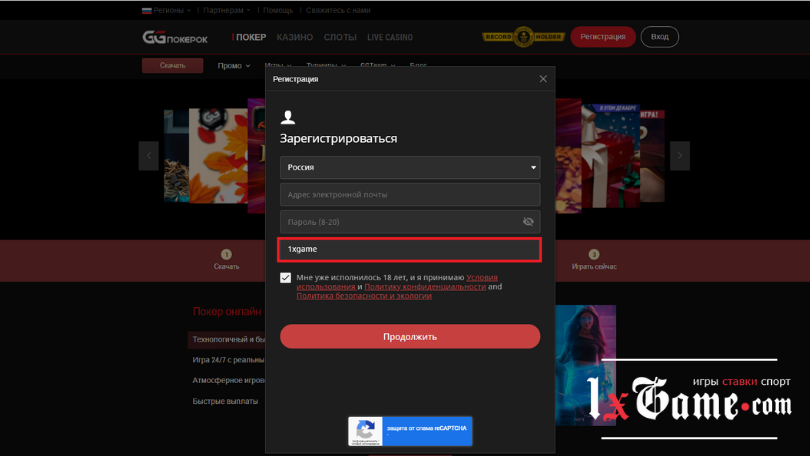
Task: Show next banner with right arrow
Action: (x=680, y=155)
